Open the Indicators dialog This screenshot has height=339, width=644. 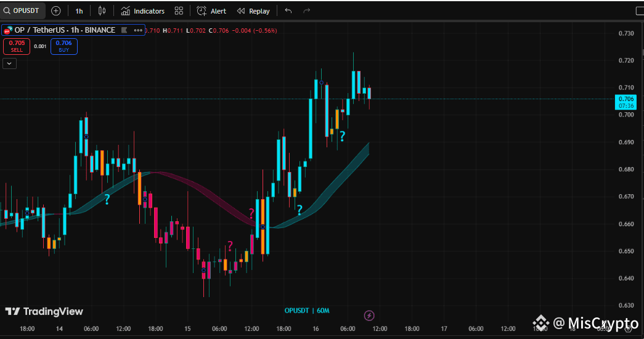coord(143,11)
